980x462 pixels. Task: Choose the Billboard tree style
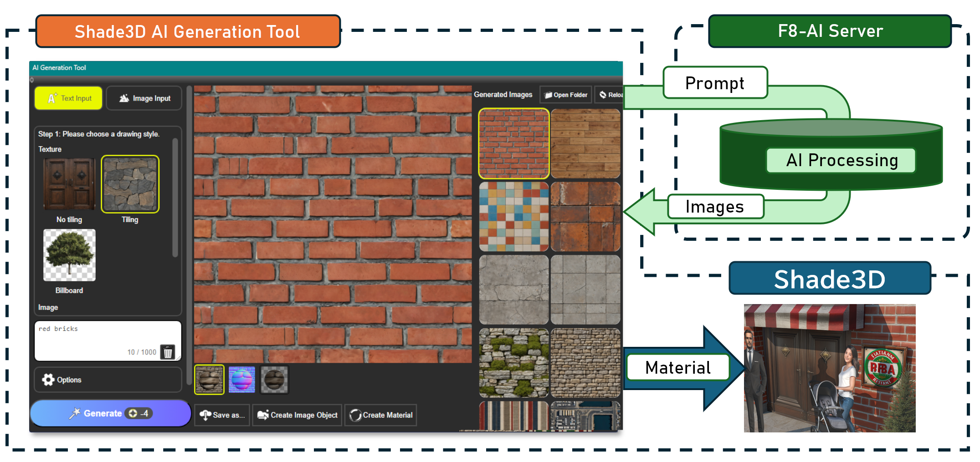coord(69,255)
